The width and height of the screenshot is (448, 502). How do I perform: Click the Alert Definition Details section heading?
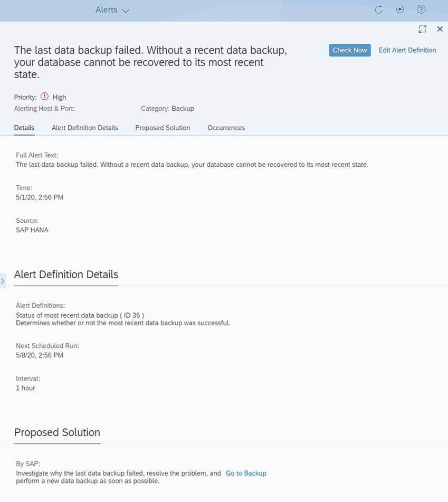click(x=66, y=274)
